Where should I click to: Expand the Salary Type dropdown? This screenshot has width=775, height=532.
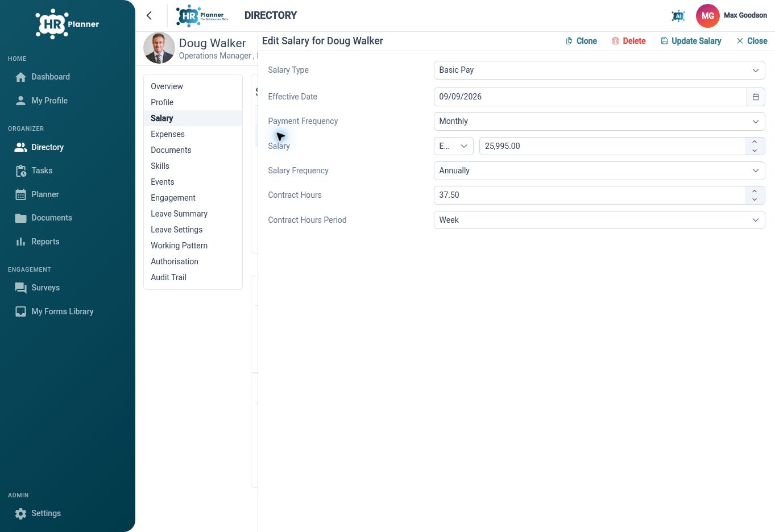tap(599, 70)
